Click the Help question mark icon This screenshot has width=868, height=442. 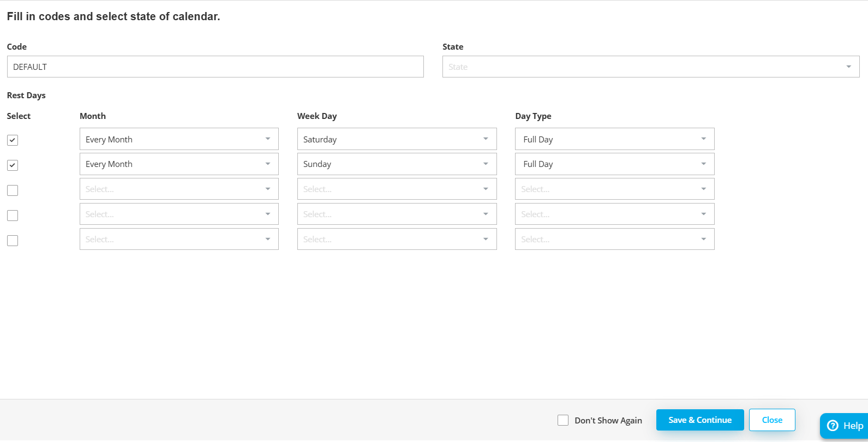(x=833, y=426)
